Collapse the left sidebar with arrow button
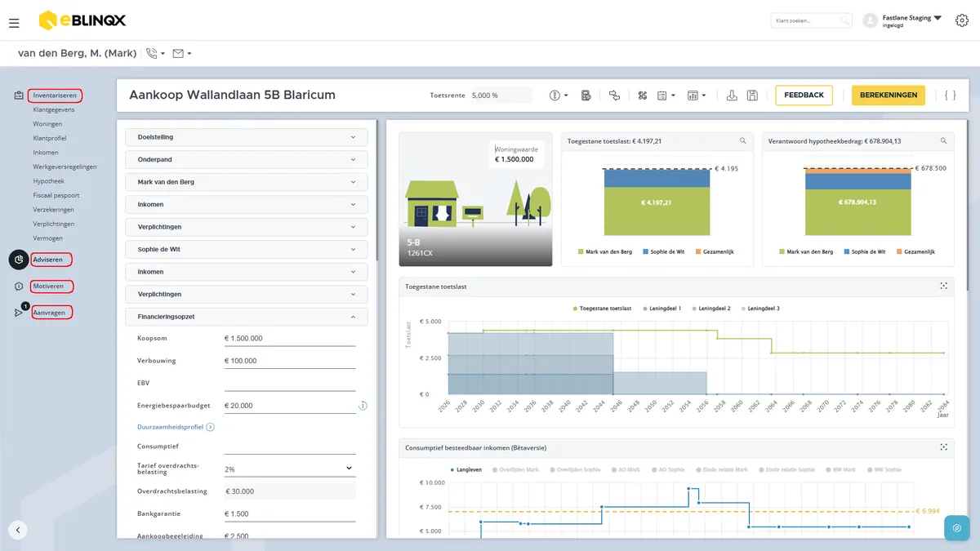The height and width of the screenshot is (551, 980). tap(18, 530)
